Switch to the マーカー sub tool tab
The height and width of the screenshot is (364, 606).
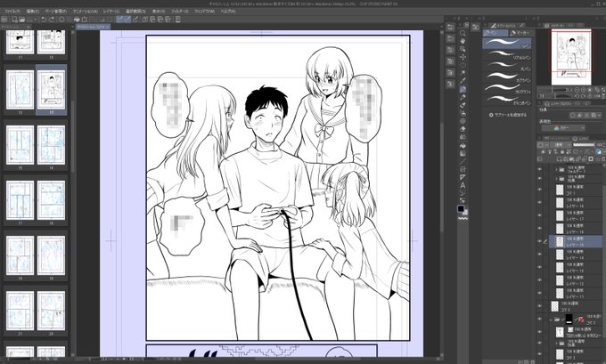click(x=520, y=33)
